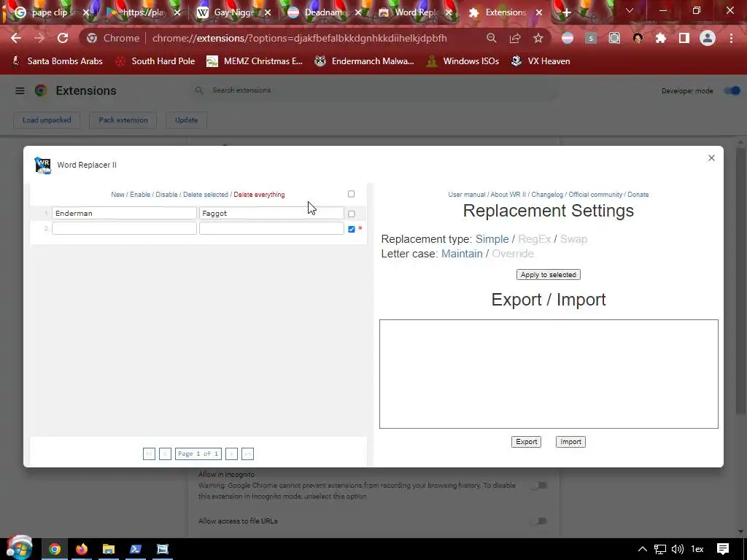Open the Windows ISOs bookmark

[x=462, y=61]
